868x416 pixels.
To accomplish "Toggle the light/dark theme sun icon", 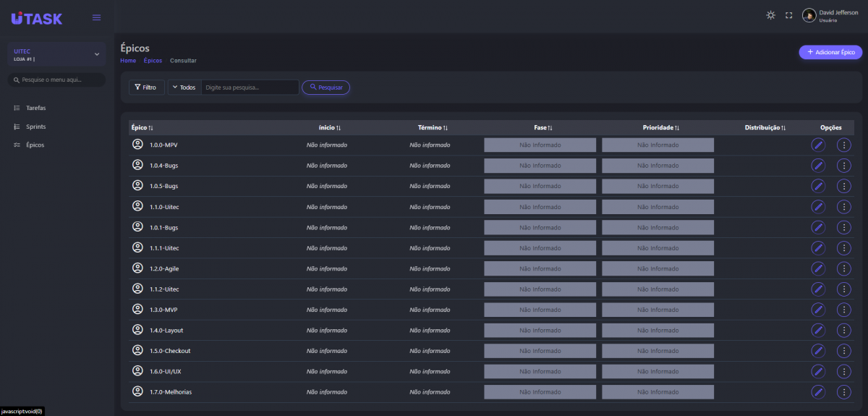I will (x=770, y=15).
